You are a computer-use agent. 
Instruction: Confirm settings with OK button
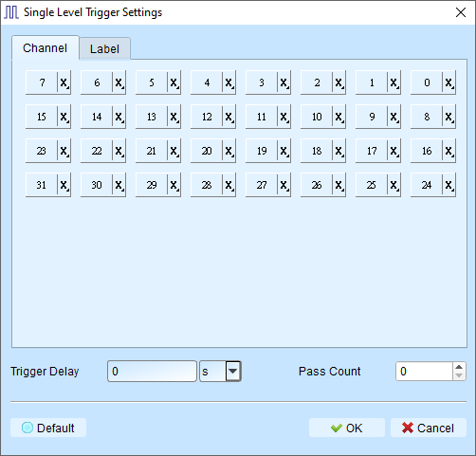[x=347, y=428]
